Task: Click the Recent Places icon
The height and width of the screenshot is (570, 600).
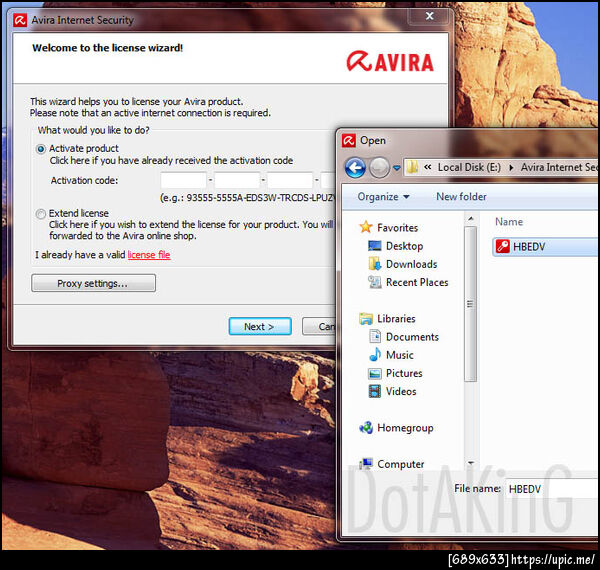Action: [374, 282]
